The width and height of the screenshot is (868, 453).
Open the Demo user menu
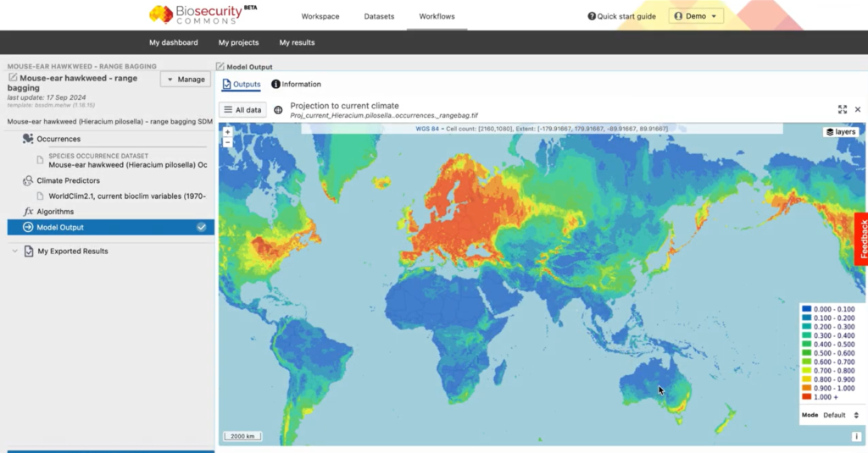pos(695,16)
